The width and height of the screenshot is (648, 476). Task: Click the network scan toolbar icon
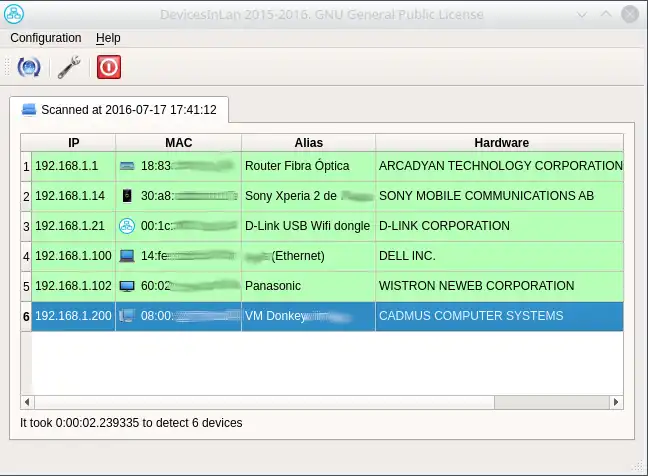29,67
